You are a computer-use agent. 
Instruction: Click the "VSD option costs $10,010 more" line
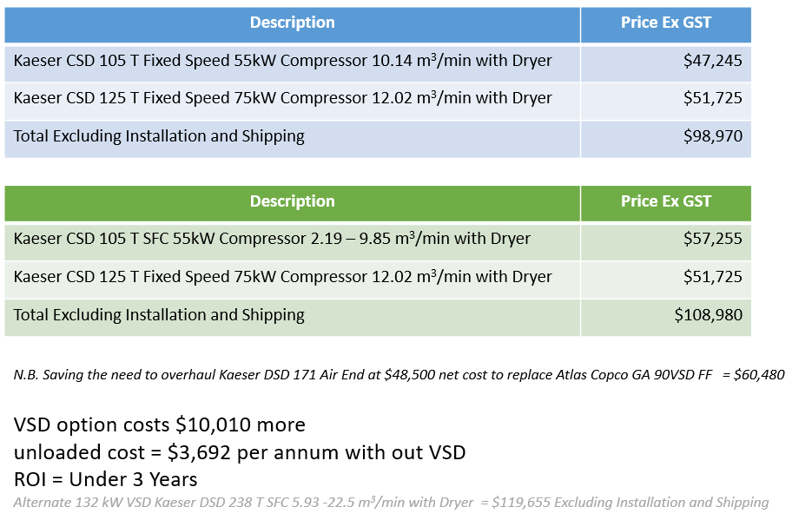click(x=160, y=425)
